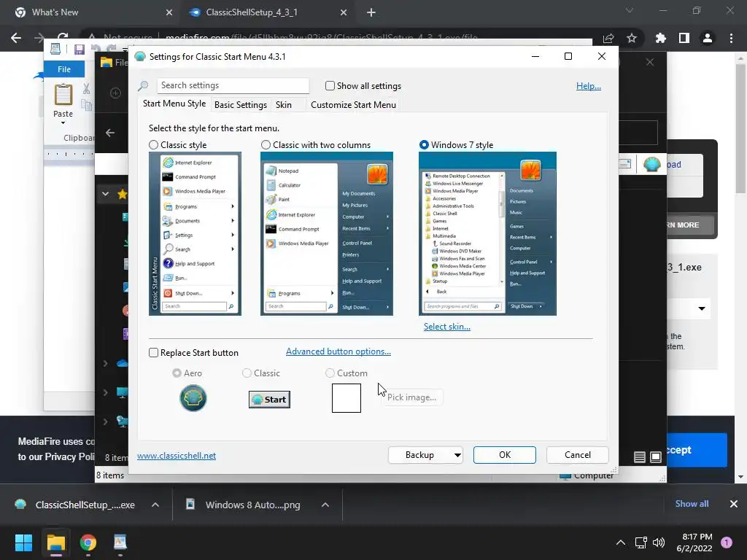The image size is (747, 560).
Task: Open Chrome side panel icon
Action: (x=684, y=38)
